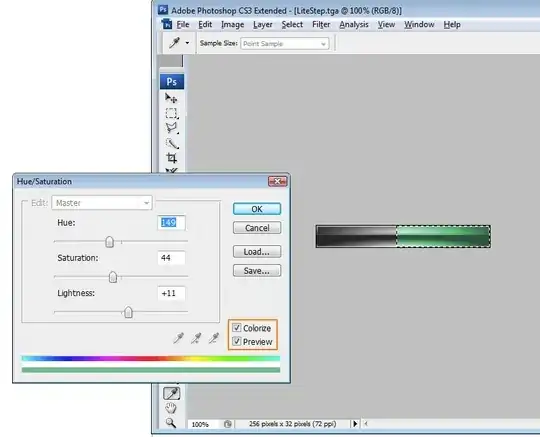This screenshot has width=540, height=437.
Task: Select the Zoom tool
Action: click(x=171, y=423)
